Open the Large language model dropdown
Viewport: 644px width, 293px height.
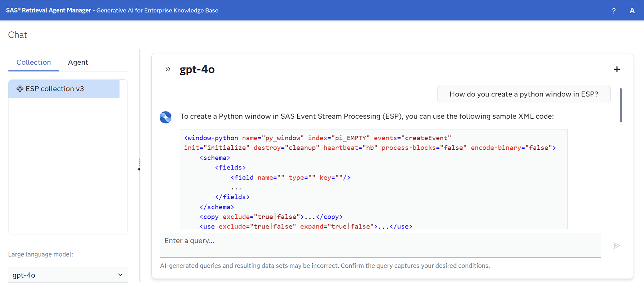coord(68,275)
